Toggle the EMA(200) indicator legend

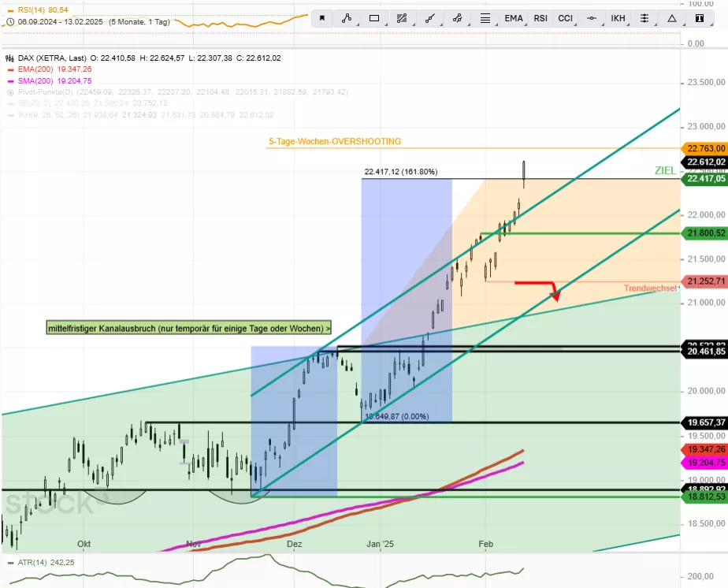coord(50,69)
